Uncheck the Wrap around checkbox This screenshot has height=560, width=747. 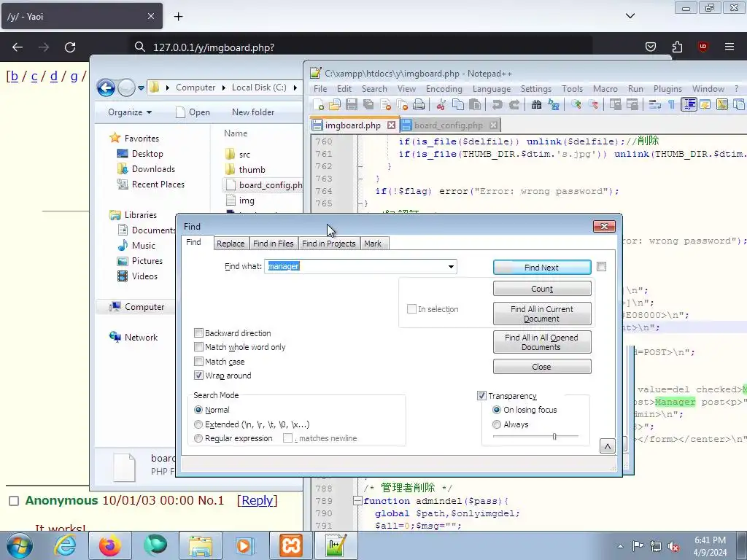click(x=198, y=376)
